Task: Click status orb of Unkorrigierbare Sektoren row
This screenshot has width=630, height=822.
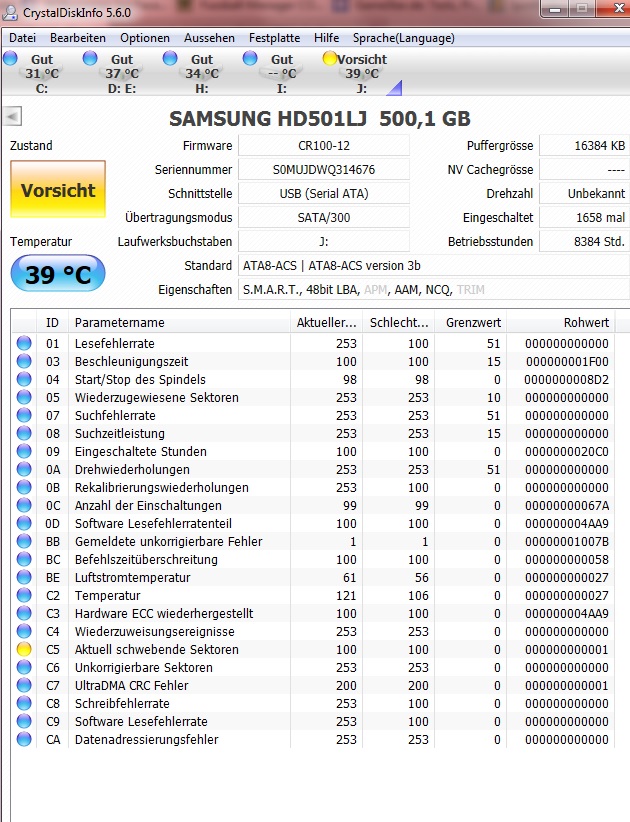Action: click(24, 667)
